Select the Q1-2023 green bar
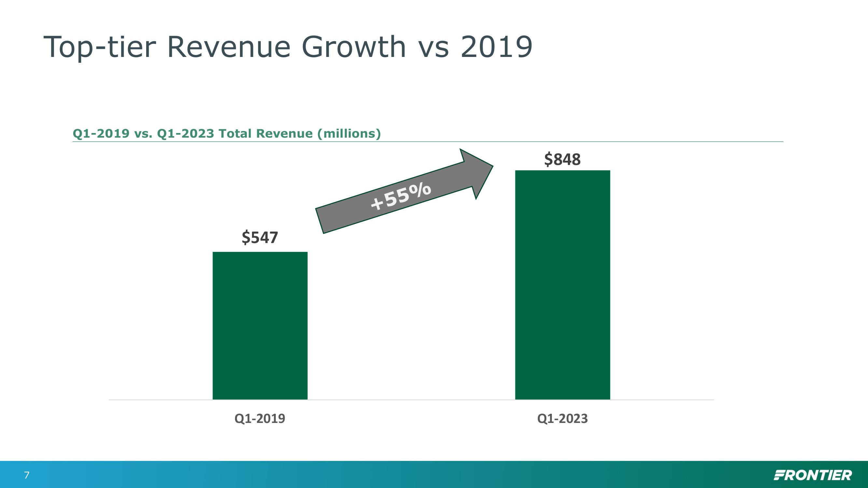 tap(562, 285)
